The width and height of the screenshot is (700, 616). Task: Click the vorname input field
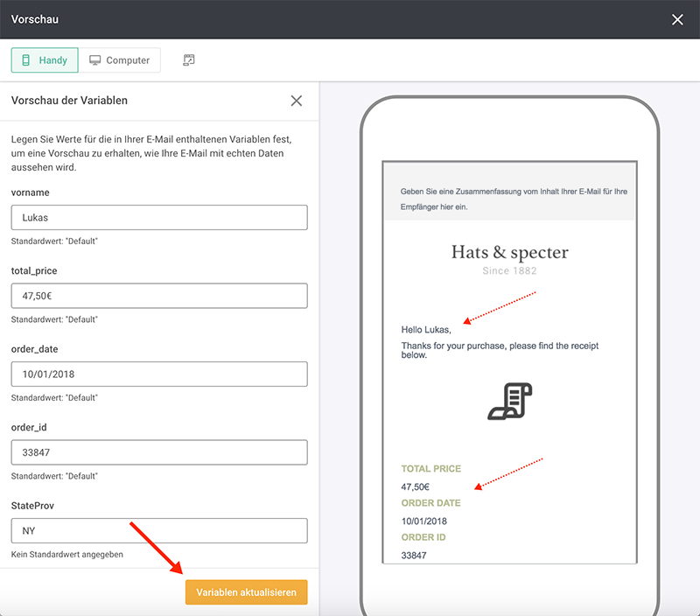[x=159, y=217]
